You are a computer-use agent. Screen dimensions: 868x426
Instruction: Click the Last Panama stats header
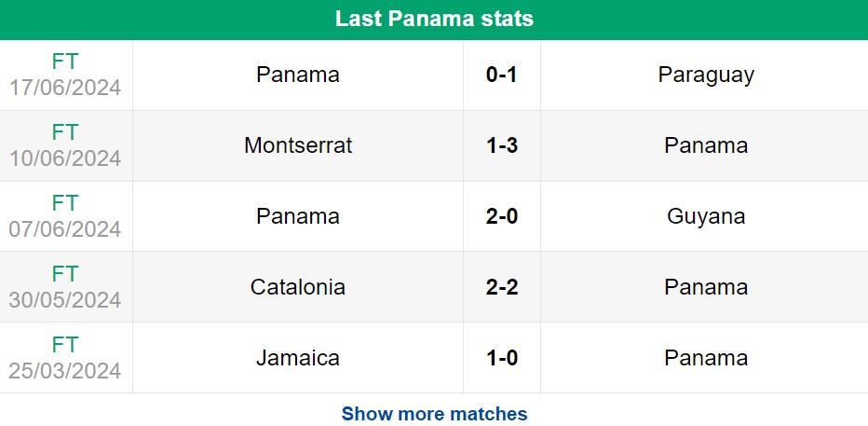pos(434,19)
